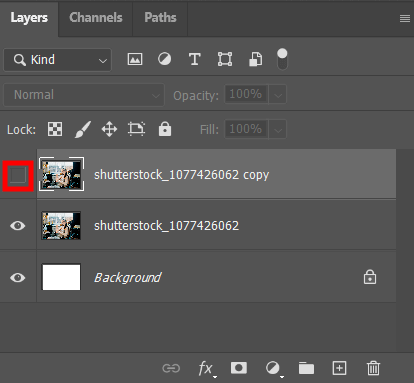Click the white Background layer thumbnail
The image size is (414, 383).
click(61, 277)
